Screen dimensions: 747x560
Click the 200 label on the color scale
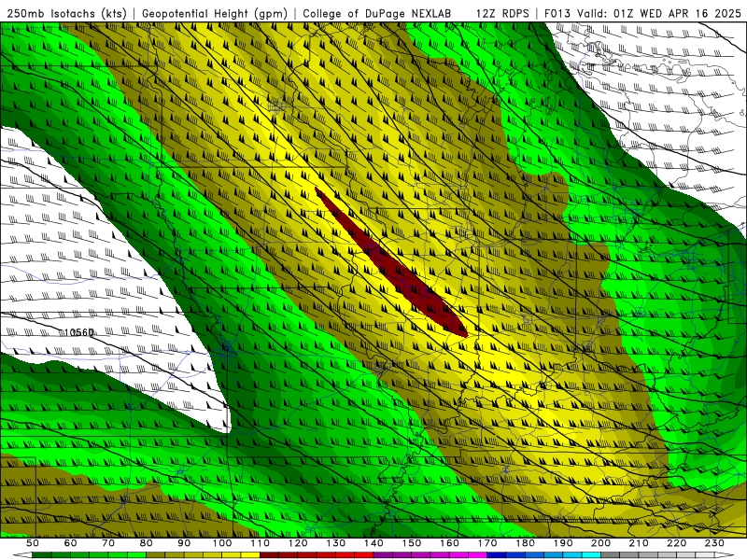pos(600,543)
